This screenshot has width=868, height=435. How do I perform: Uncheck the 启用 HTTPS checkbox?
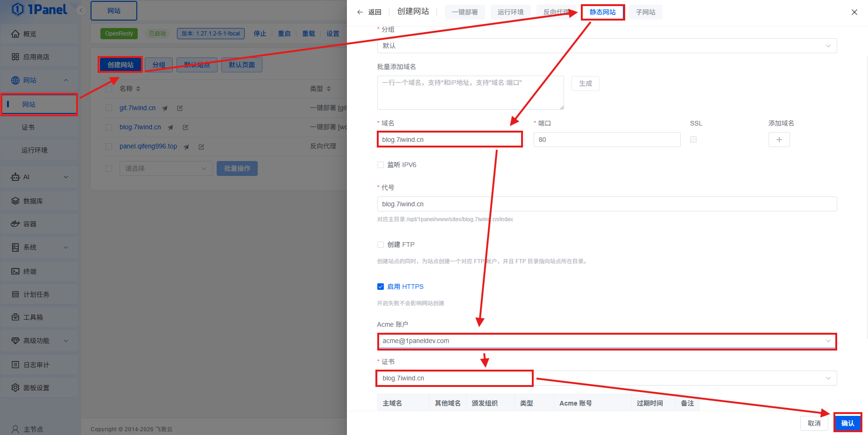pos(381,287)
